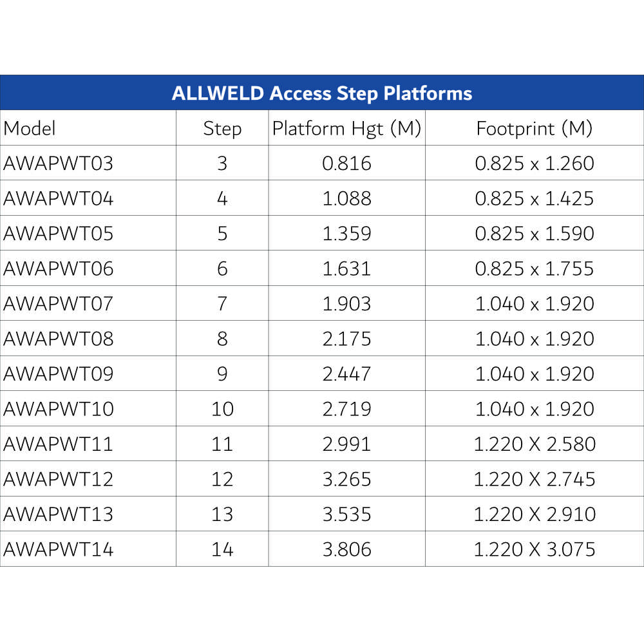
Task: Click footprint 1.040 x 1.920 for AWAPWT08
Action: 534,339
